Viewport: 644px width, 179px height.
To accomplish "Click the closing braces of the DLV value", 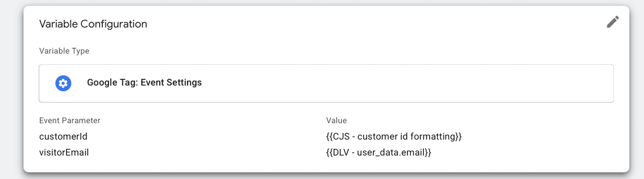I will pos(428,152).
